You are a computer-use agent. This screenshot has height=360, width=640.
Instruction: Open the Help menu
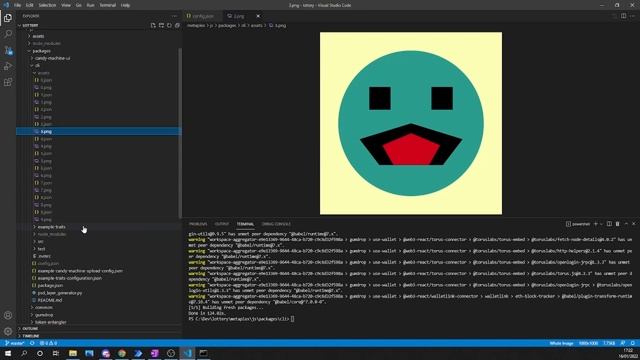125,5
